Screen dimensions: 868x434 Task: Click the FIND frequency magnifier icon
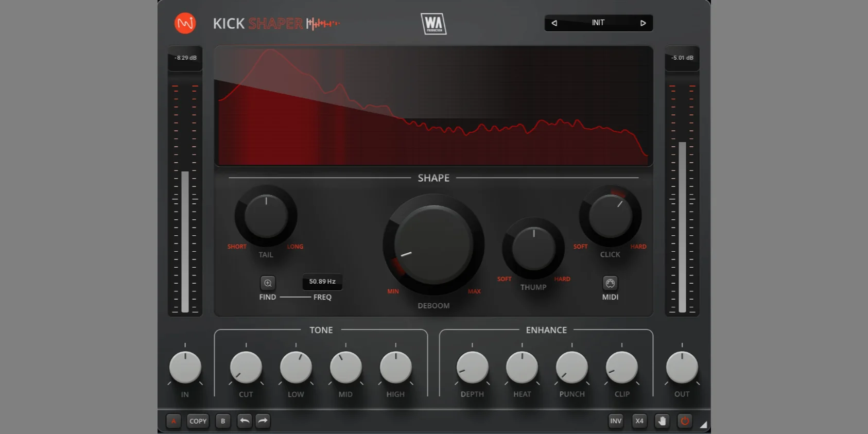click(x=268, y=283)
